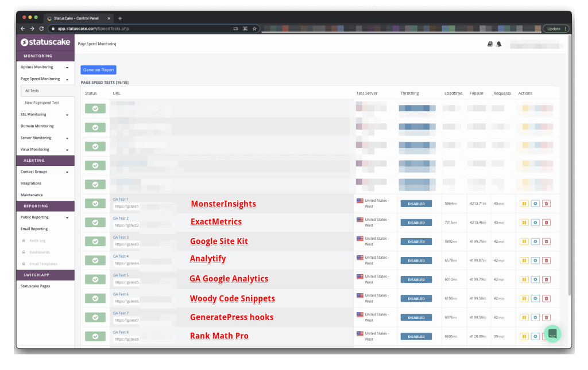The height and width of the screenshot is (370, 588).
Task: Pause the GA Test 8 page speed test
Action: (x=524, y=336)
